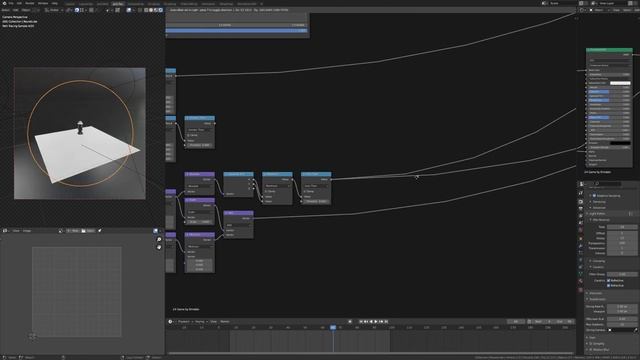Viewport: 640px width, 360px height.
Task: Jump to timeline start frame
Action: point(361,322)
